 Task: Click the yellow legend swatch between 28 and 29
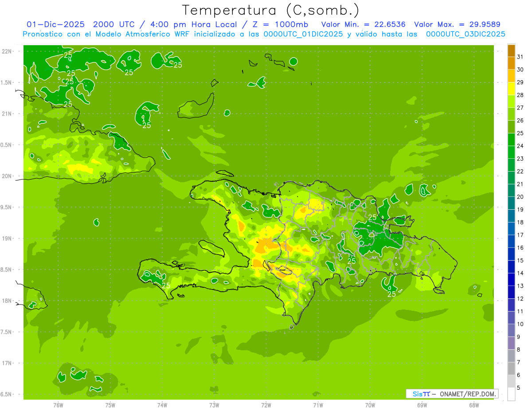tap(511, 89)
